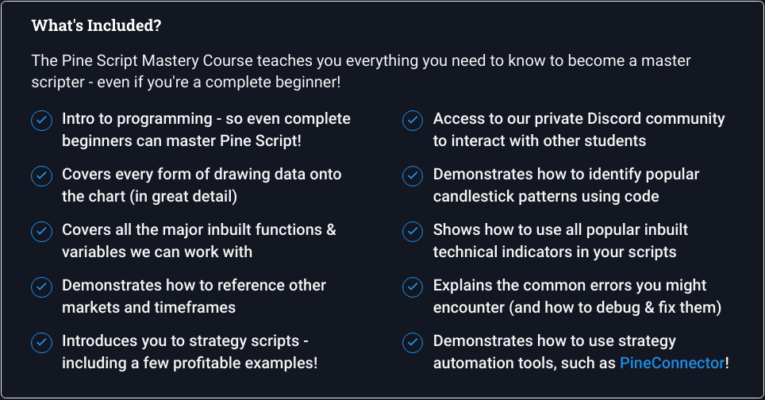Click checkmark beside candlestick patterns item
The height and width of the screenshot is (400, 765).
(413, 176)
